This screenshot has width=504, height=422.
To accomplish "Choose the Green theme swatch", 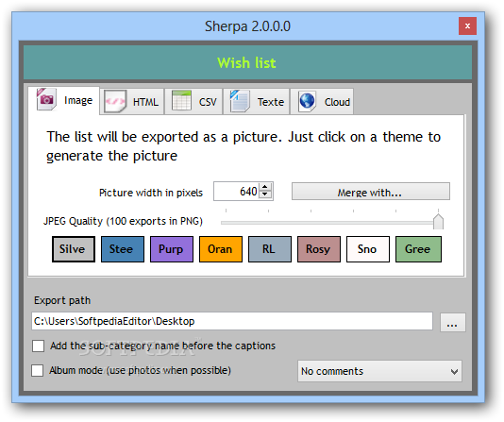I will (x=418, y=249).
